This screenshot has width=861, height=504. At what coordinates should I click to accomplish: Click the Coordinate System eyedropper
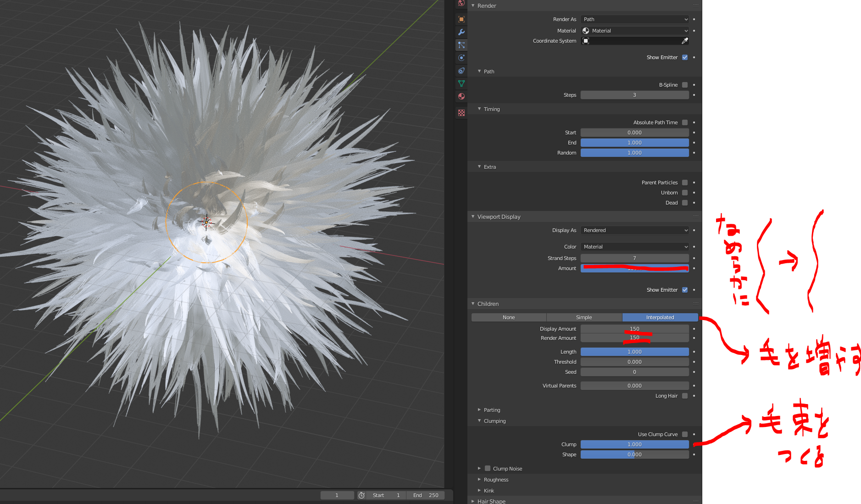point(684,41)
